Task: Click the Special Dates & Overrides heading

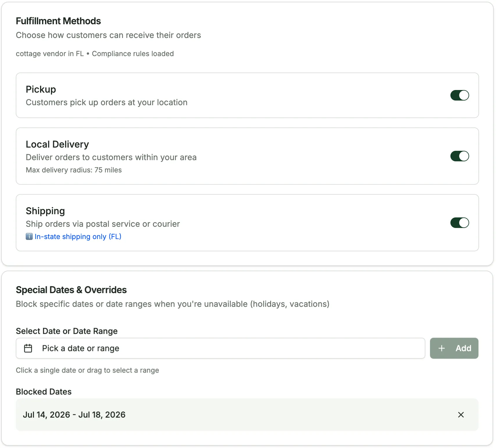Action: 71,290
